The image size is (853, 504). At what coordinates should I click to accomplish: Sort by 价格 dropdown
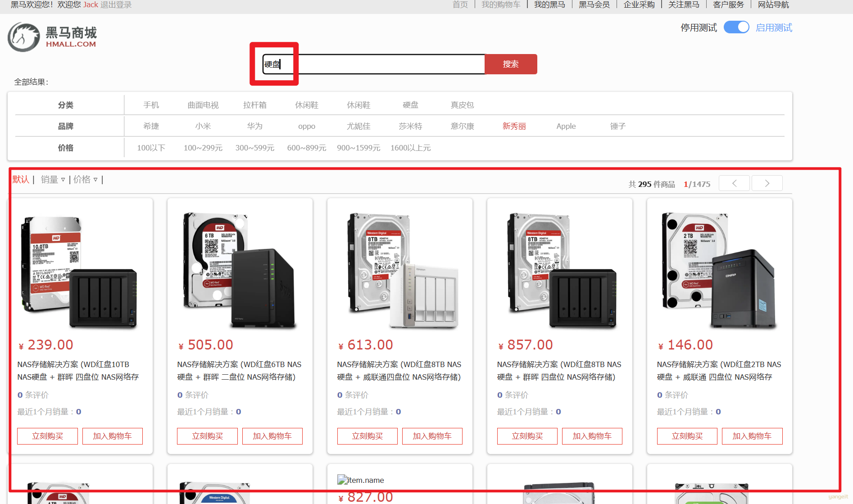(86, 180)
